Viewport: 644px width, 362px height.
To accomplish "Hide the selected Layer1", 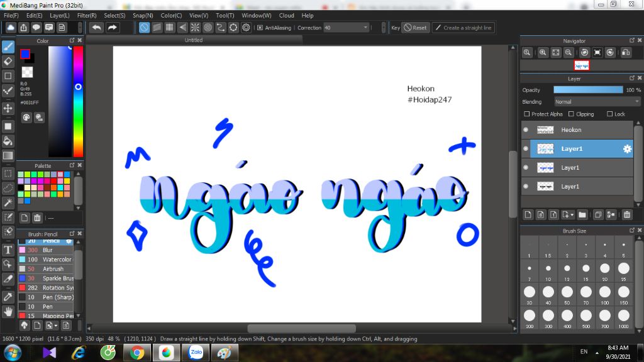I will pos(526,148).
